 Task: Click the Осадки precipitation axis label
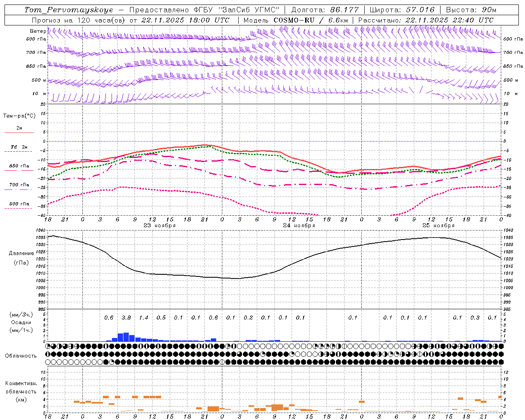(x=21, y=322)
